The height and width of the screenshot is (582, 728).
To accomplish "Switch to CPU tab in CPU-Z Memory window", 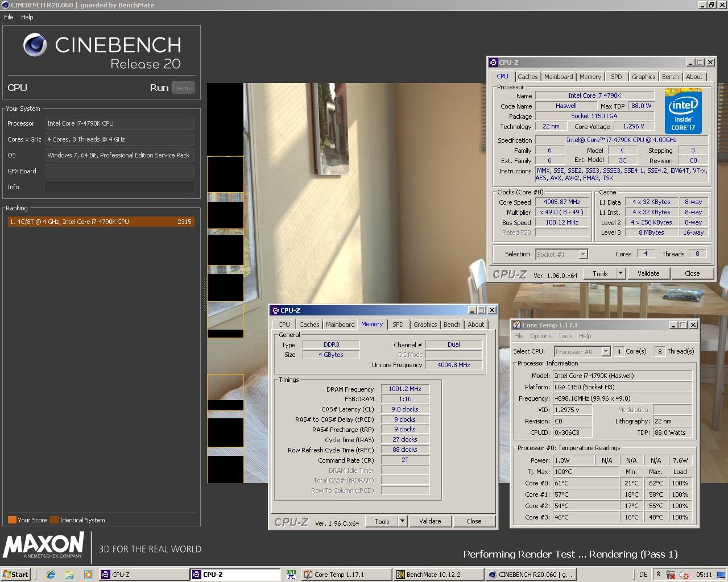I will pos(284,325).
